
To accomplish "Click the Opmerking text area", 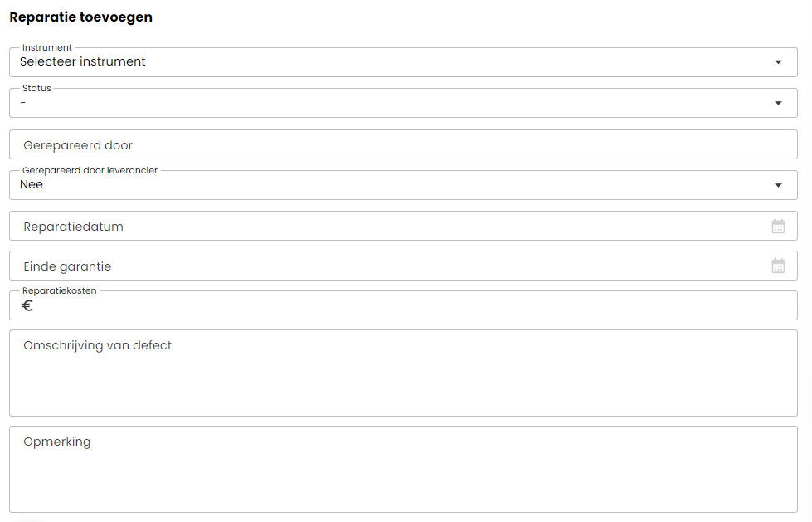I will [x=403, y=469].
